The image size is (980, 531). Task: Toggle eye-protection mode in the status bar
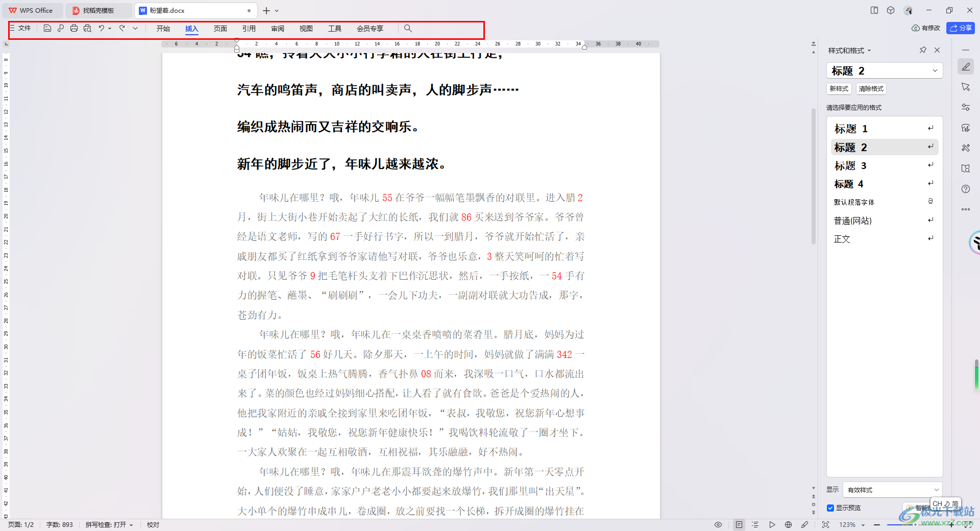[x=718, y=525]
